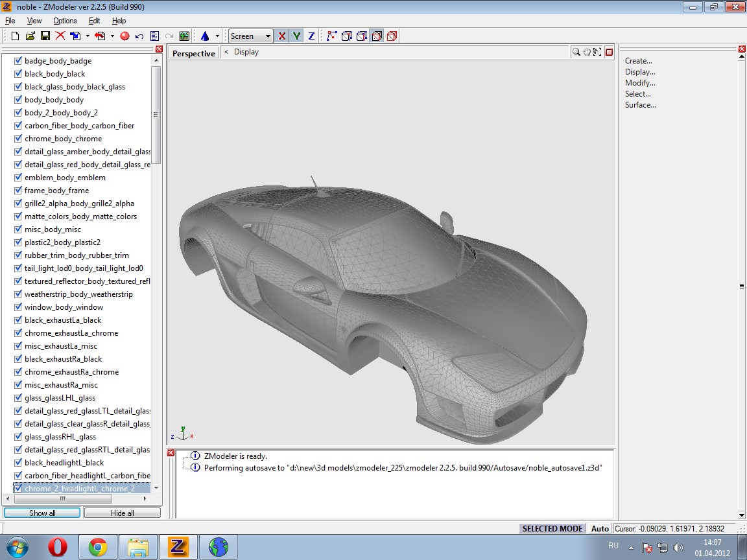
Task: Expand the Modify... command group
Action: point(639,83)
